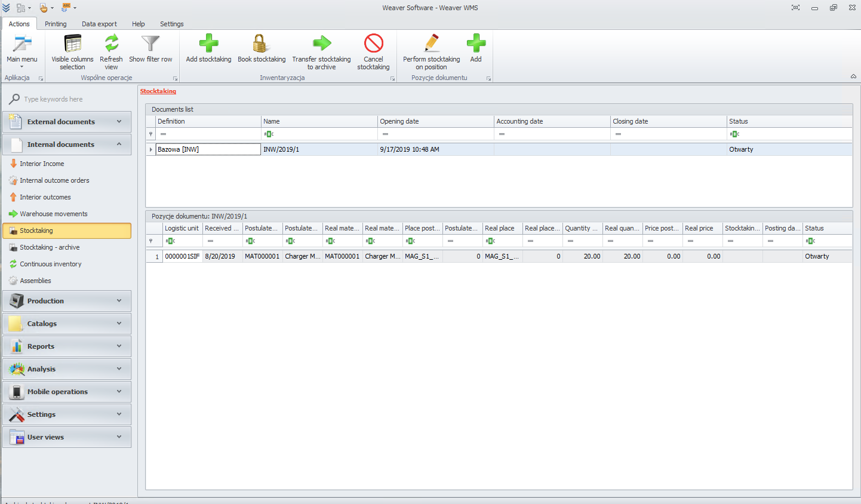Expand the Production section
Screen dimensions: 861x504
67,301
